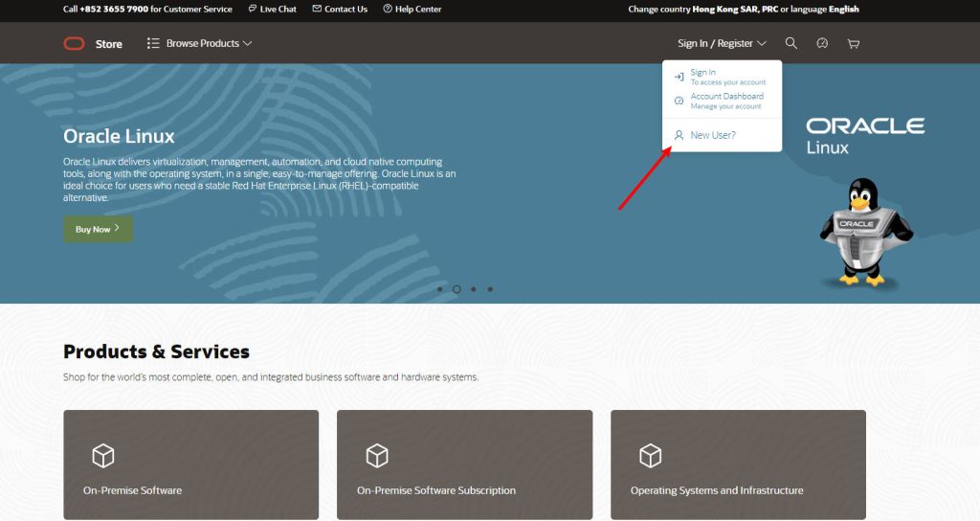Click the Live Chat speech bubble icon
Image resolution: width=980 pixels, height=521 pixels.
[252, 9]
